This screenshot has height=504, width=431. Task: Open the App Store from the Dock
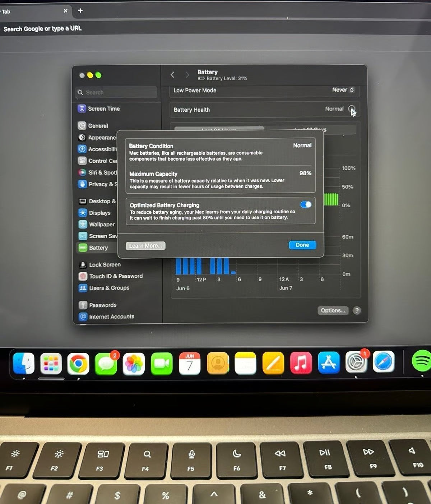click(329, 364)
